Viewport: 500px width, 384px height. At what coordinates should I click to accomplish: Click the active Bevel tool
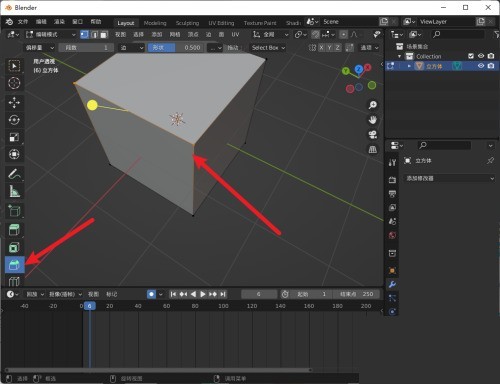pyautogui.click(x=15, y=265)
